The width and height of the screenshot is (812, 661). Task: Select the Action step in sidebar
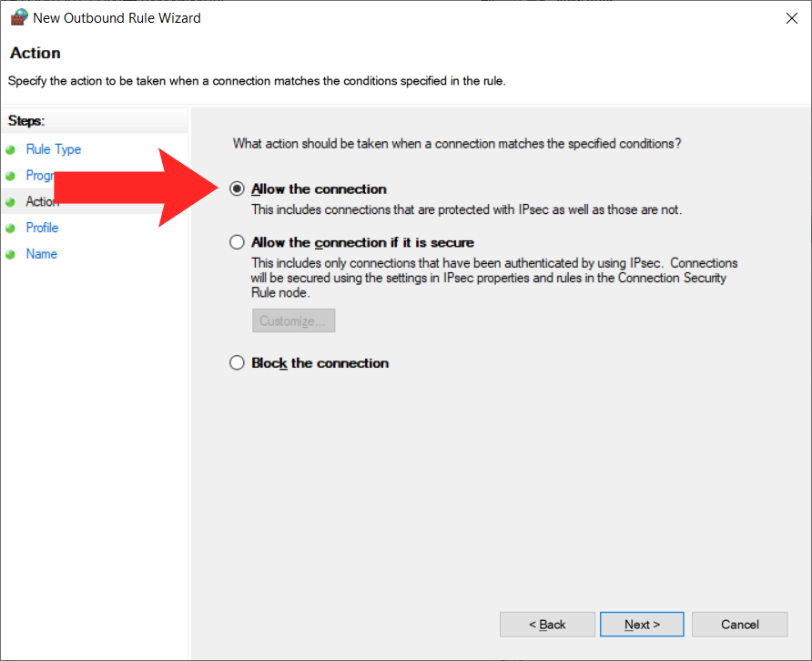coord(42,201)
